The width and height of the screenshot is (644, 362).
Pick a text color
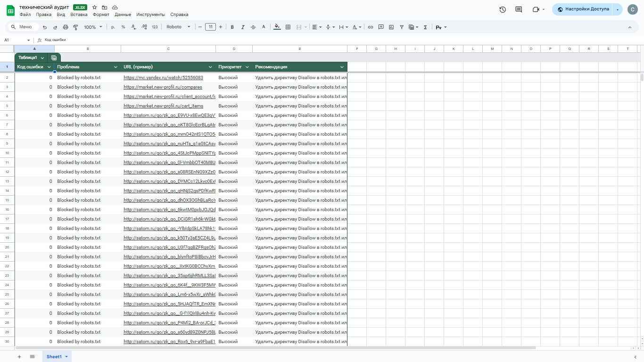pyautogui.click(x=264, y=27)
